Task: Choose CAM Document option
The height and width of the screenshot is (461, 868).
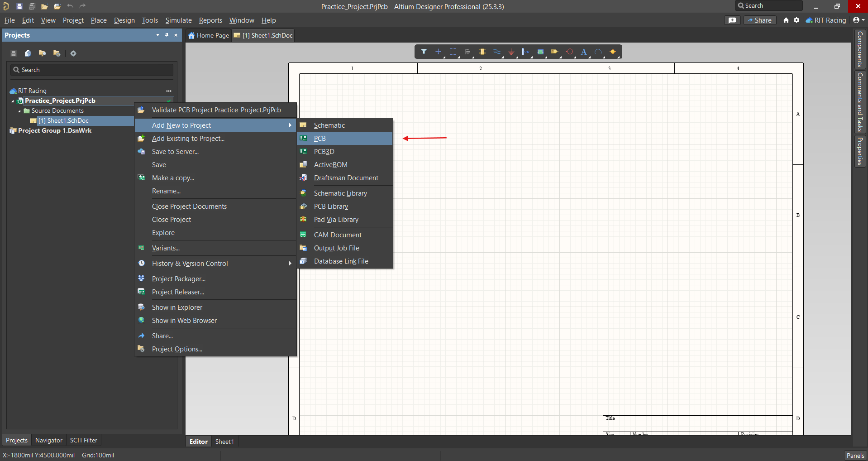Action: tap(345, 235)
